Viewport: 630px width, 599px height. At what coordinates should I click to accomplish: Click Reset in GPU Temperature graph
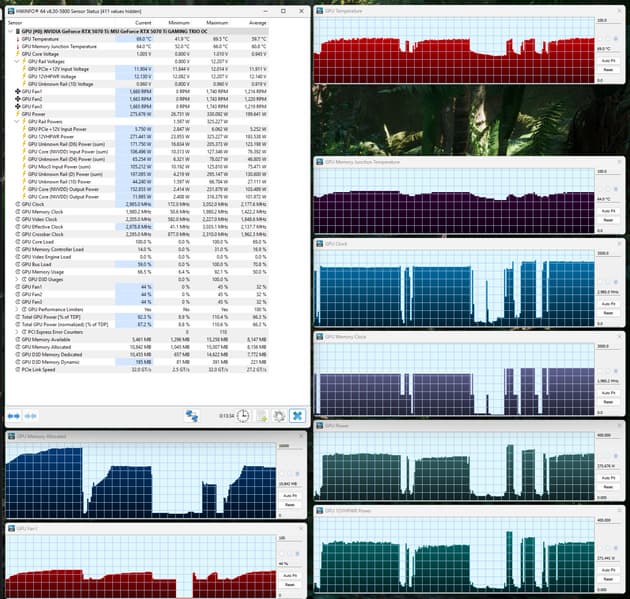point(608,70)
